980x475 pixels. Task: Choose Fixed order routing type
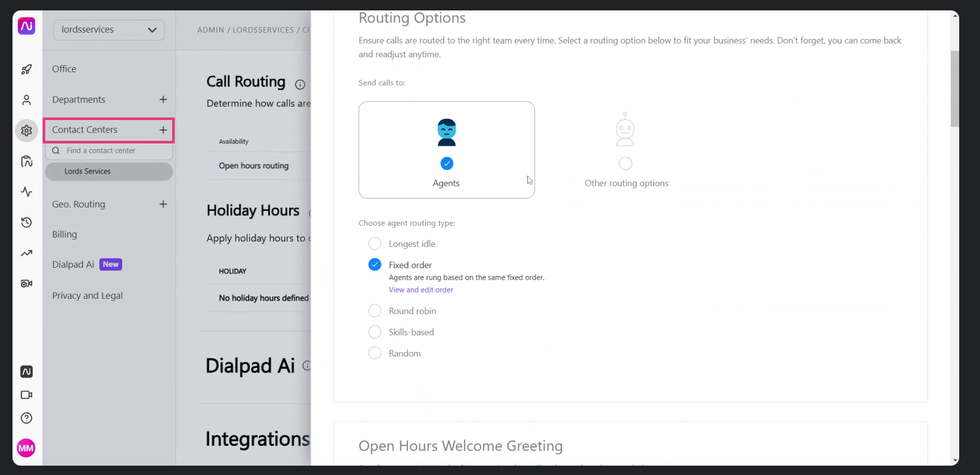[x=375, y=265]
